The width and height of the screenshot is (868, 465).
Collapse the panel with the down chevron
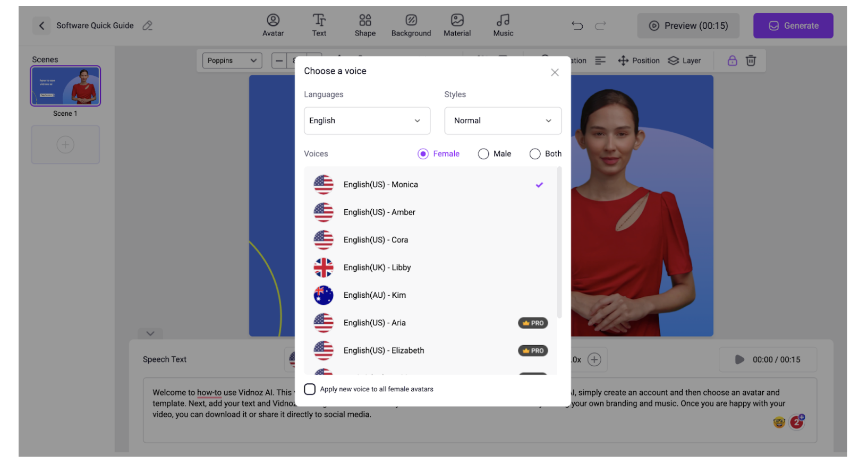[x=150, y=333]
